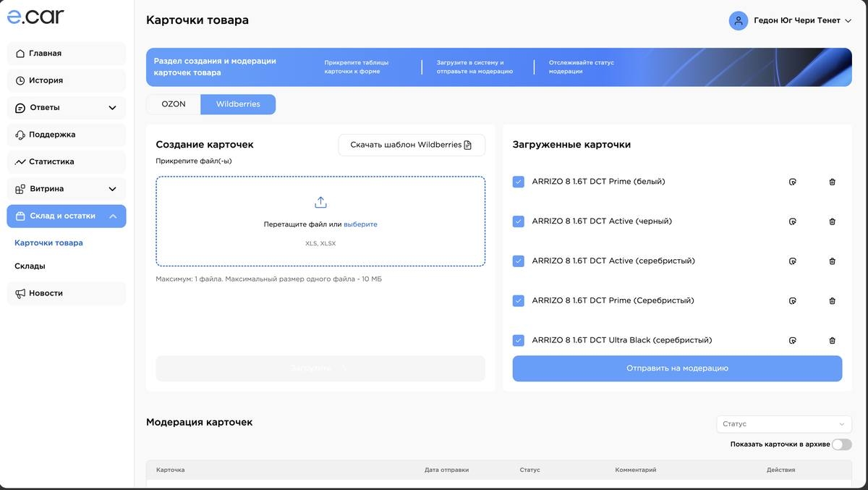
Task: Click the user avatar icon
Action: [x=738, y=20]
